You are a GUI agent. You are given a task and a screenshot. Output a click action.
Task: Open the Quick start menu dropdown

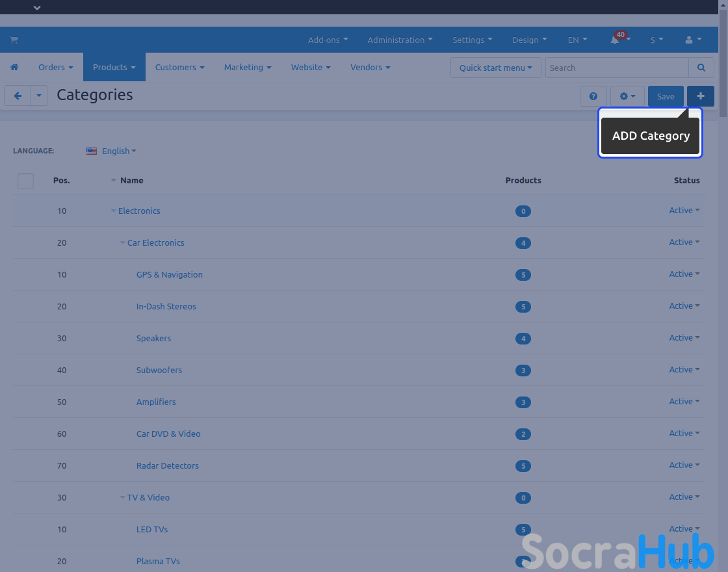[495, 68]
